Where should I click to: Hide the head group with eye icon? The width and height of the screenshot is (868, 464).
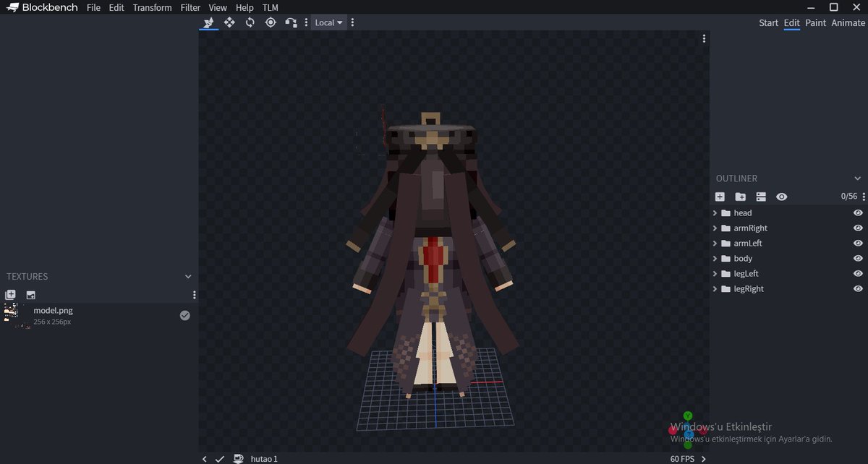click(858, 213)
